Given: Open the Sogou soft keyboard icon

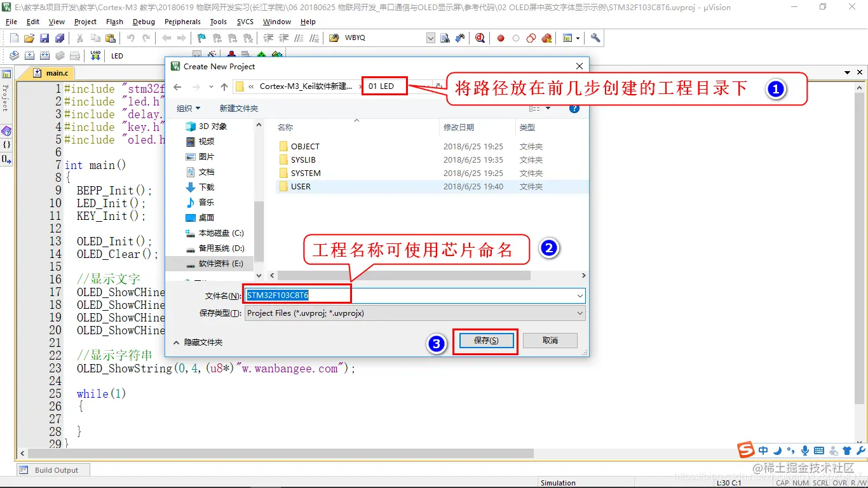Looking at the screenshot, I should pos(819,451).
